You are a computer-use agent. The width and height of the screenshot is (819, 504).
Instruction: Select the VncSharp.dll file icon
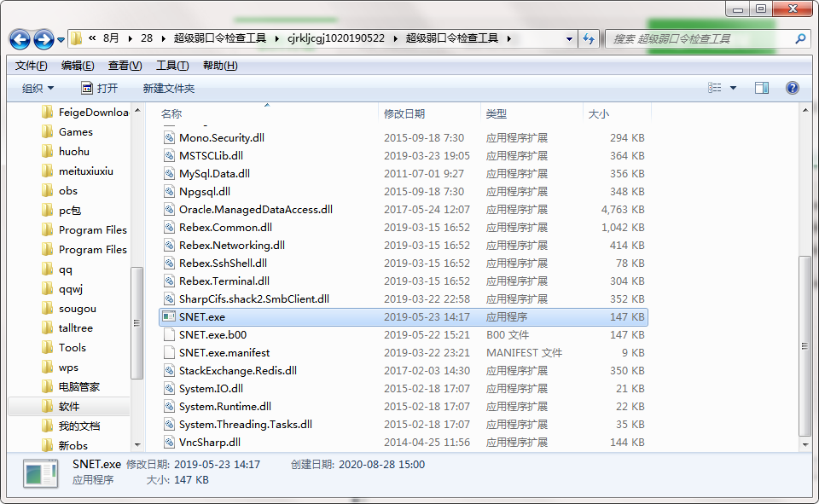pos(169,442)
